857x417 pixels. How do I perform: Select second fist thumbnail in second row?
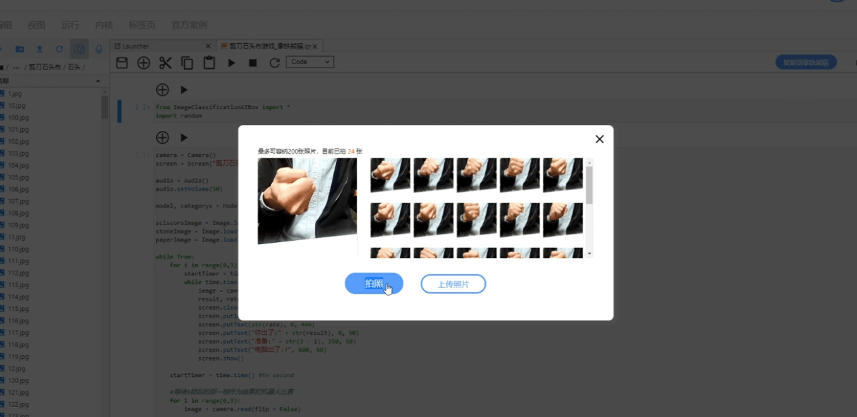[x=433, y=220]
